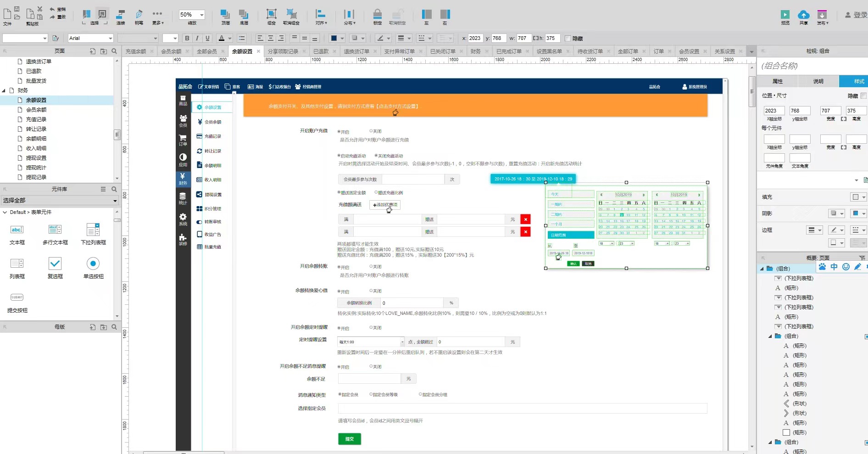868x454 pixels.
Task: Click the bullet list icon
Action: (x=242, y=38)
